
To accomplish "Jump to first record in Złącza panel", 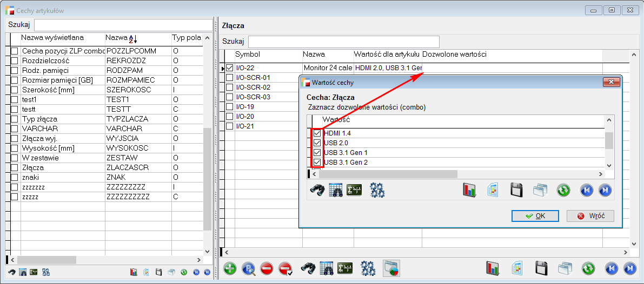I will (x=612, y=268).
